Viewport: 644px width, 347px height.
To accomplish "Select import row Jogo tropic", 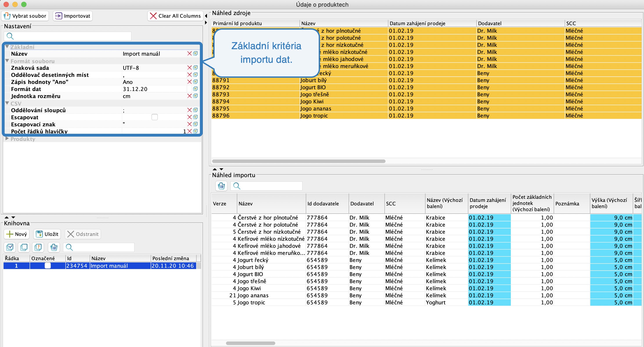I will pos(427,302).
